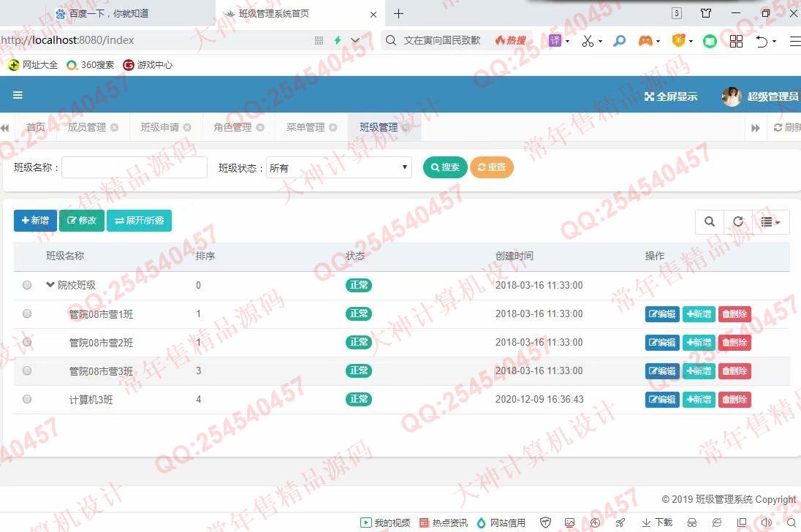Click the orange 重置 button
This screenshot has height=532, width=801.
click(491, 167)
